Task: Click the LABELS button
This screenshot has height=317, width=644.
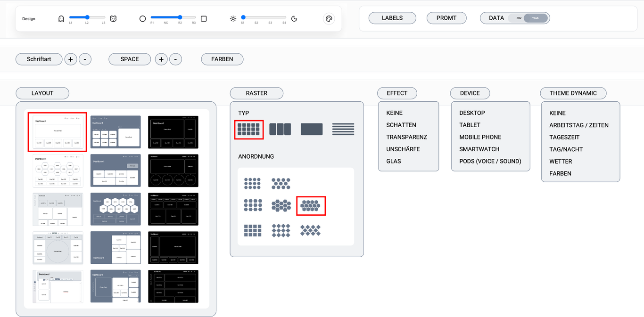Action: (392, 18)
